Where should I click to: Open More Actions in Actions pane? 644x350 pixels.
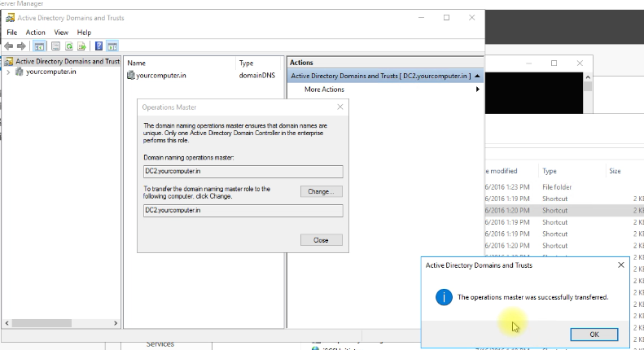click(324, 90)
